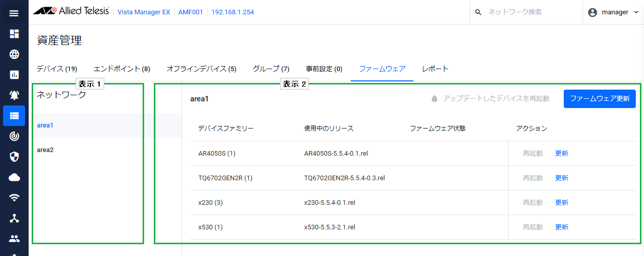This screenshot has width=644, height=256.
Task: Click the x530 (1) device family cell
Action: [x=210, y=227]
